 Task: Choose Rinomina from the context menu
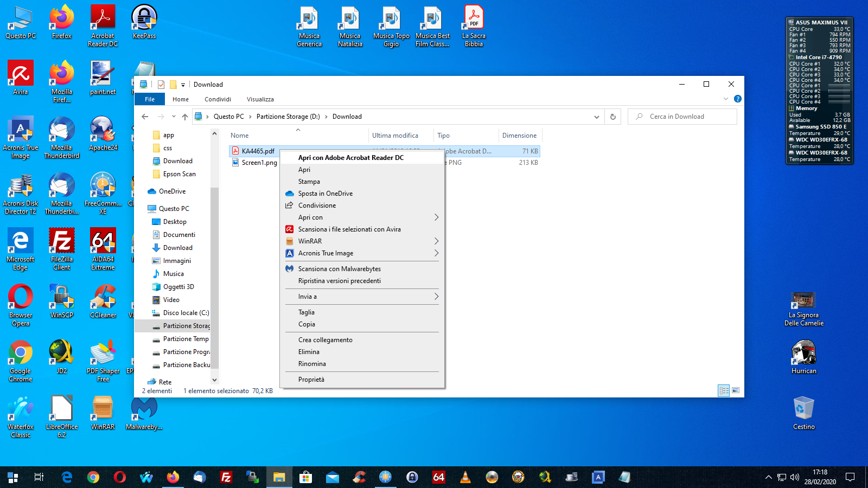pyautogui.click(x=312, y=364)
